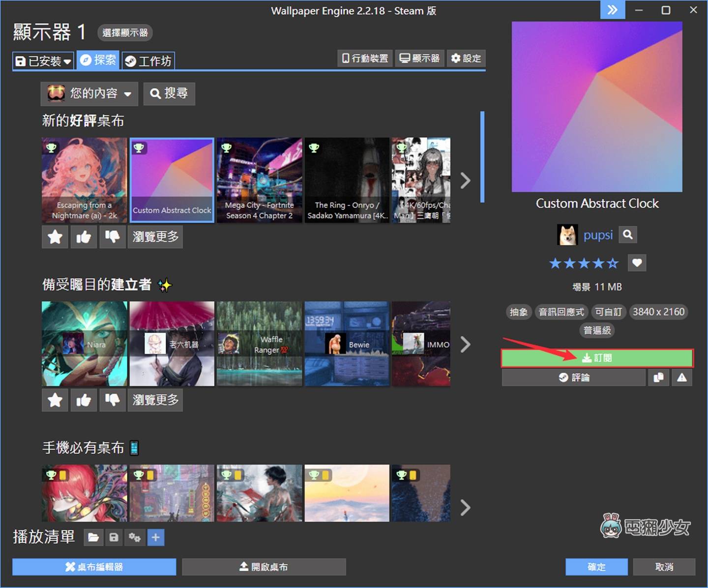Favorite the wallpaper with the heart toggle

(637, 263)
